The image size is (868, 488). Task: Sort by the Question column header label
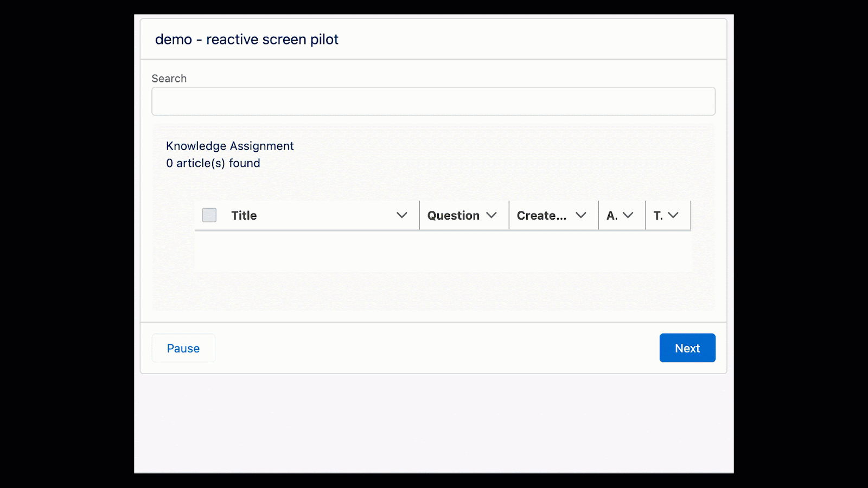(453, 215)
